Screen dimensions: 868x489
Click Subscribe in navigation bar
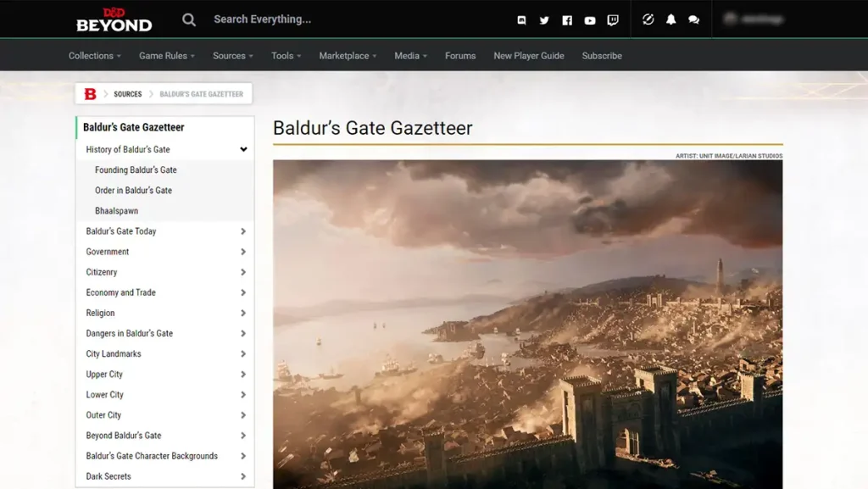(x=602, y=56)
